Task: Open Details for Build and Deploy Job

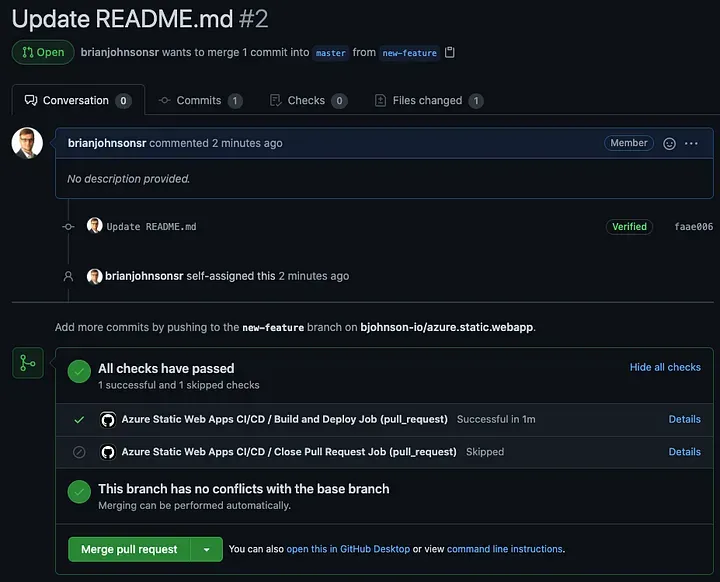Action: tap(684, 419)
